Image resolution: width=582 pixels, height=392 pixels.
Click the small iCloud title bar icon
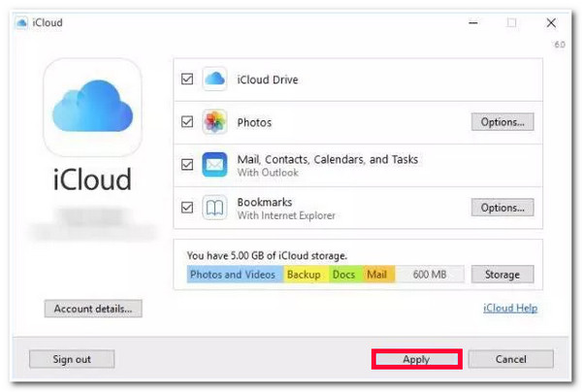click(x=21, y=23)
